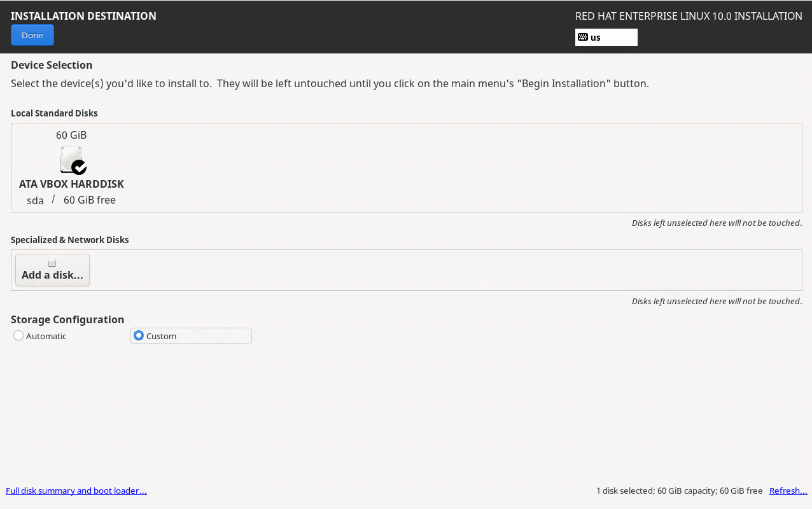
Task: Click the 'Automatic' option label text
Action: click(46, 336)
